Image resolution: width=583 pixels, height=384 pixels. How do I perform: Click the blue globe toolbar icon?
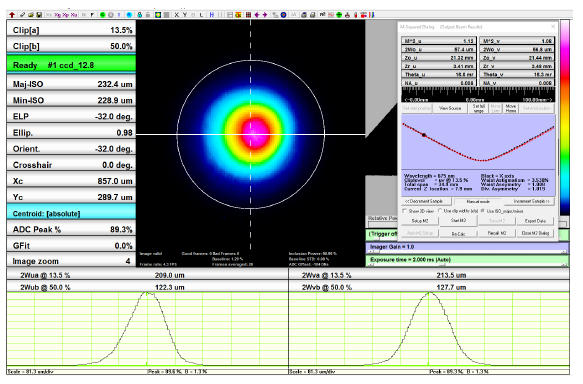[x=129, y=15]
